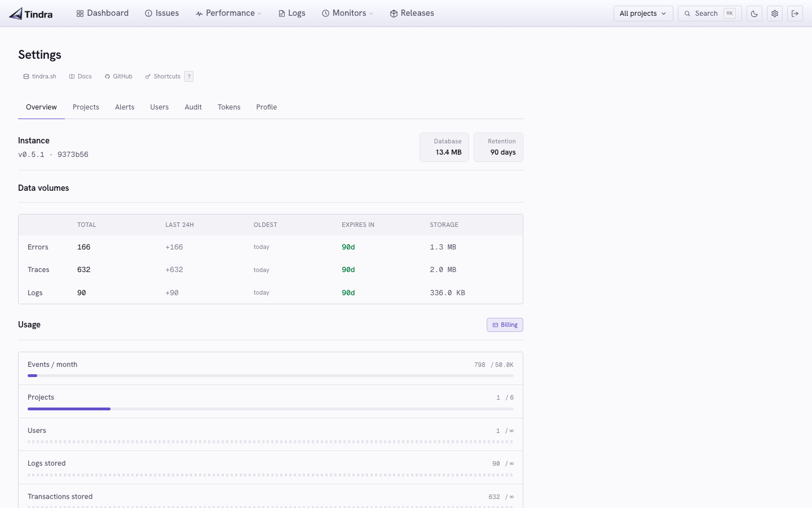Viewport: 812px width, 508px height.
Task: Click the STORAGE column header
Action: [x=444, y=225]
